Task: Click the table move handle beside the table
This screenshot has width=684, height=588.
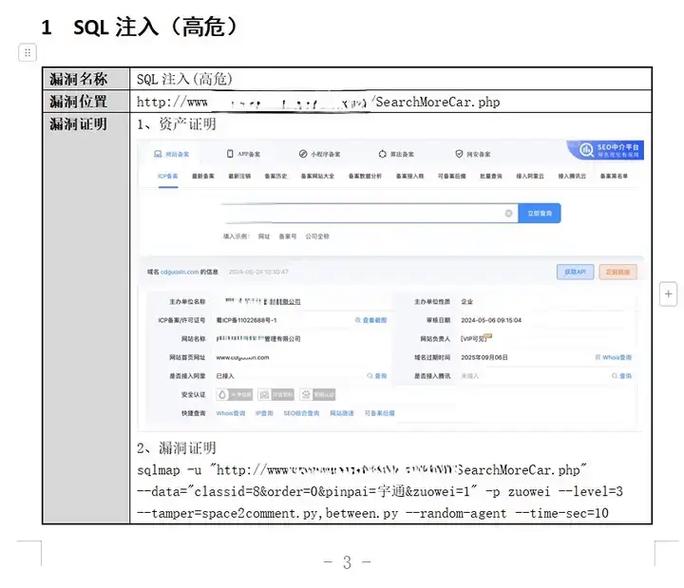Action: point(27,53)
